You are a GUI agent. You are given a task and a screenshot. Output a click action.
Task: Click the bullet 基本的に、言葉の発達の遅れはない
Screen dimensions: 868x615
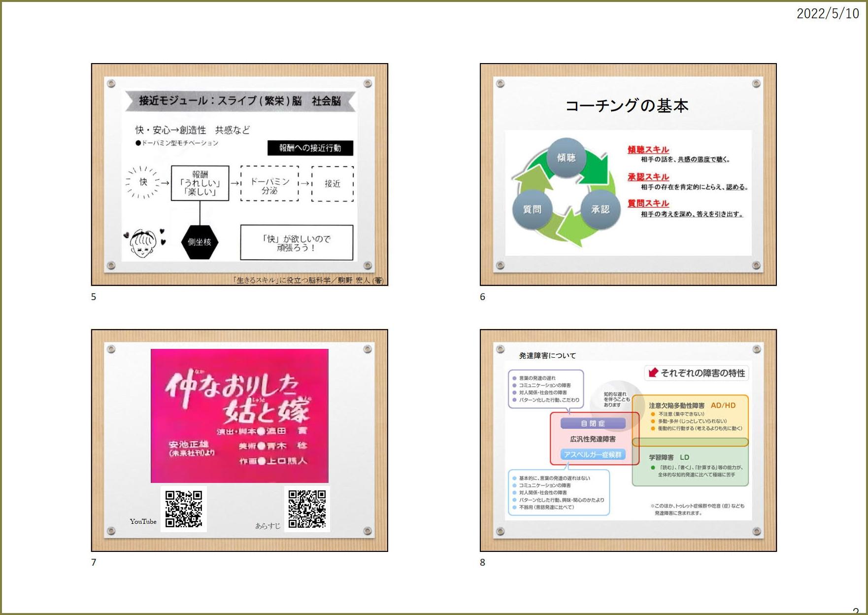(x=551, y=478)
